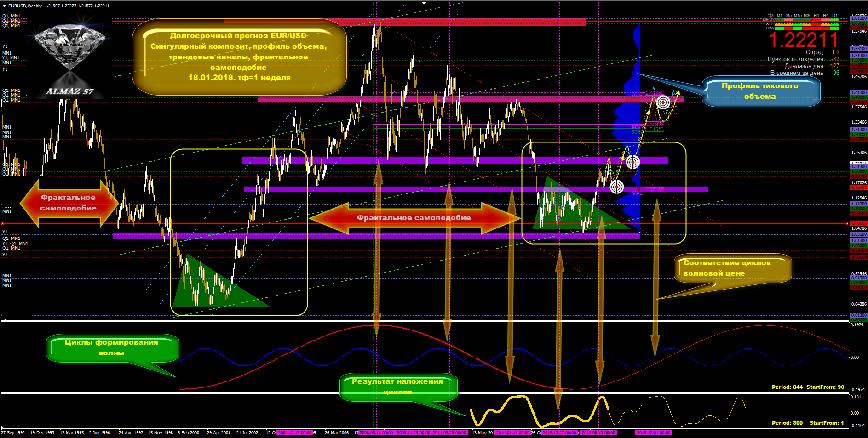Click the 2008.05.11 magenta date marker
Image resolution: width=868 pixels, height=438 pixels.
tap(376, 433)
